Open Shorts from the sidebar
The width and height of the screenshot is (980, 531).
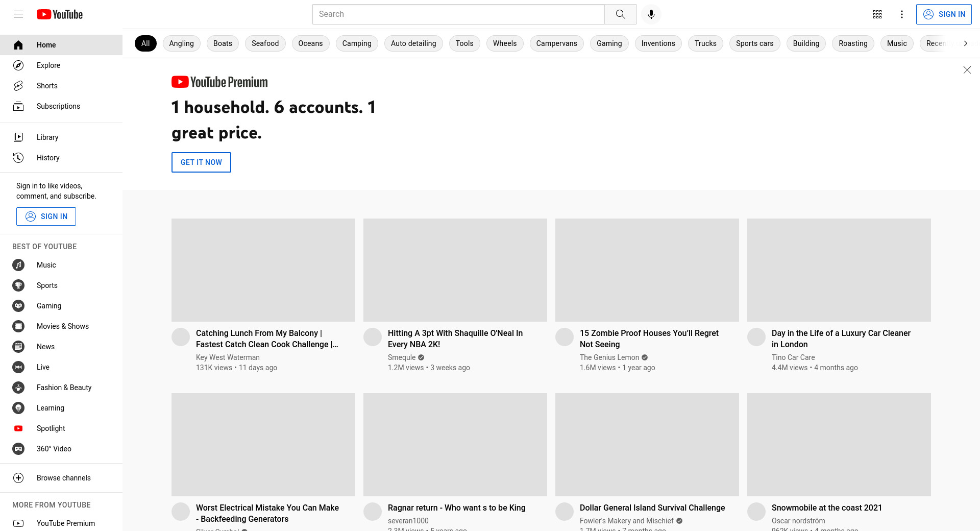tap(61, 86)
